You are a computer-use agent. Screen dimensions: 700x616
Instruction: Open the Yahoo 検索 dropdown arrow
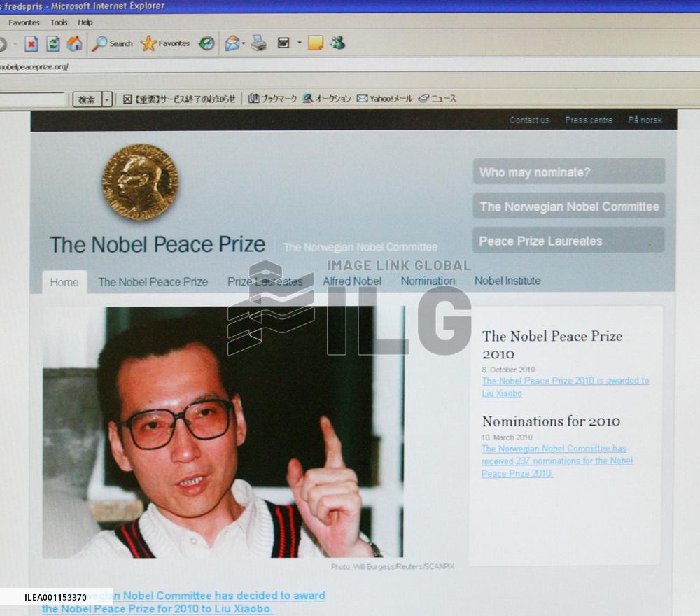106,98
